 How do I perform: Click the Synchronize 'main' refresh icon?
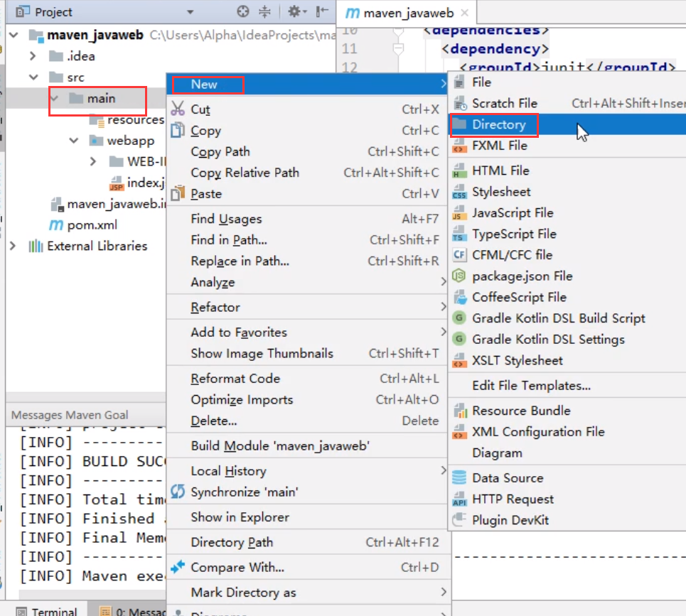point(178,492)
